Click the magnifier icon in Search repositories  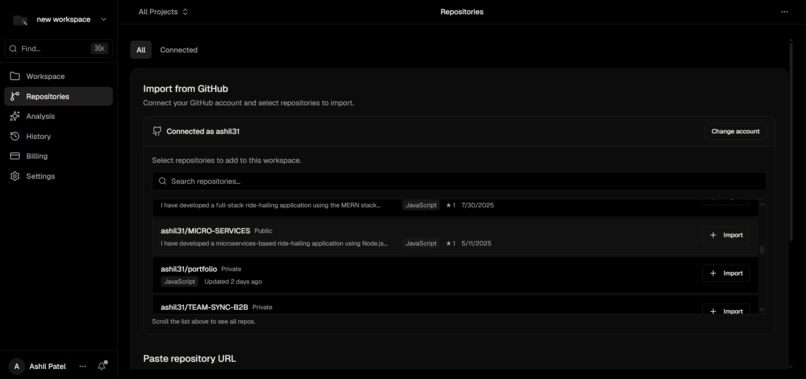point(162,181)
